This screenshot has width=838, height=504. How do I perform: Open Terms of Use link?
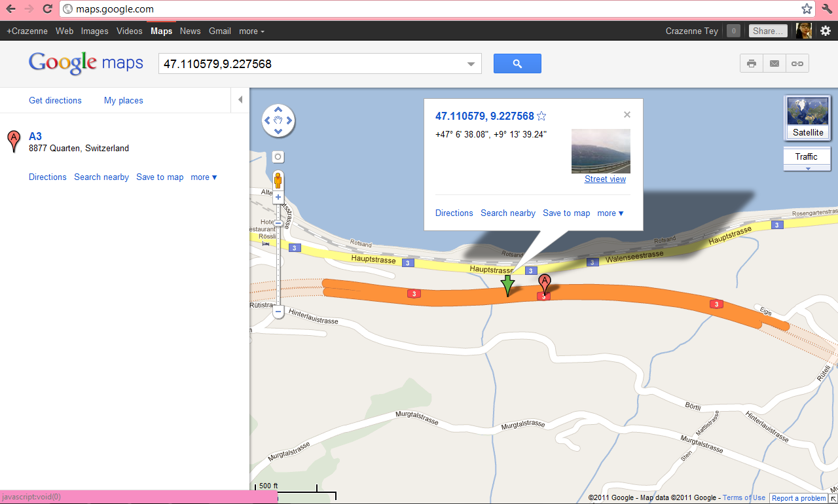point(744,497)
